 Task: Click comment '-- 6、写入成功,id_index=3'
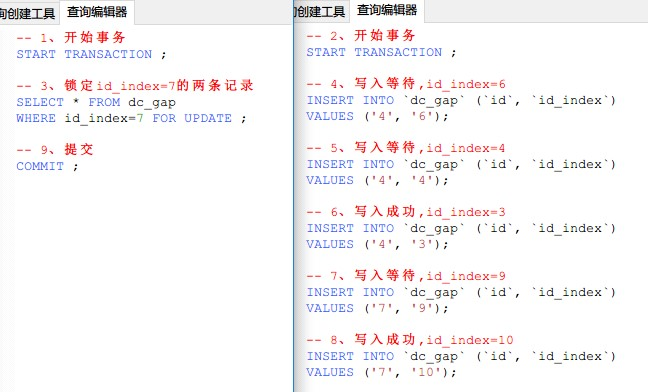coord(406,212)
